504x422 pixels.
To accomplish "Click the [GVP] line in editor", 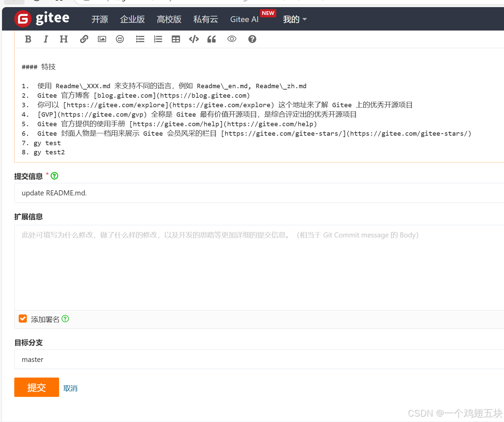I will (x=189, y=114).
